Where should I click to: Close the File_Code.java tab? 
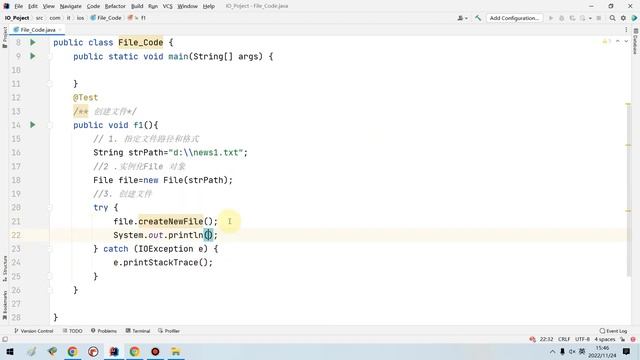coord(60,30)
